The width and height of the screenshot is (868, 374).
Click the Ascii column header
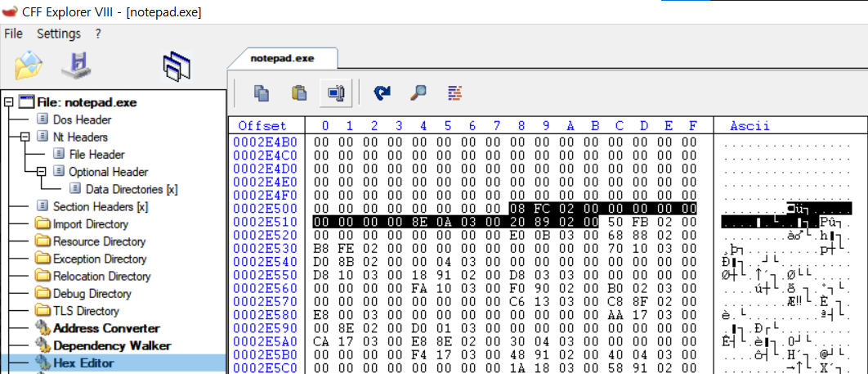pyautogui.click(x=750, y=126)
